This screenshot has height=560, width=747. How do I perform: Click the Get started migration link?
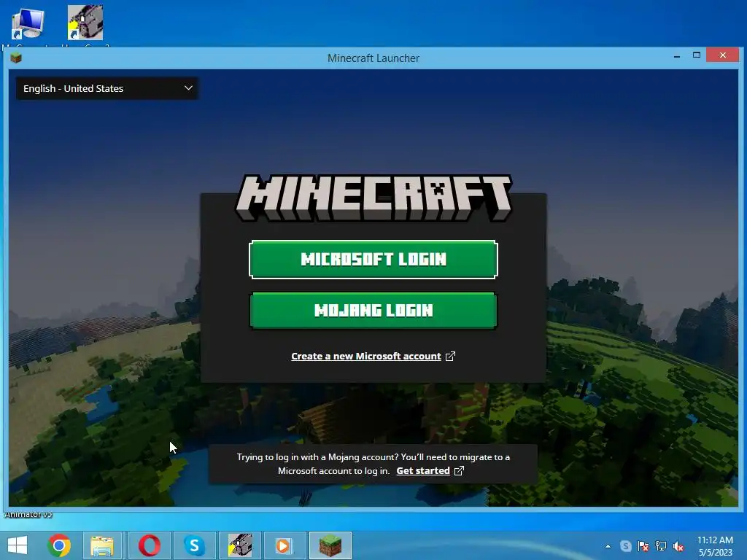click(x=423, y=470)
